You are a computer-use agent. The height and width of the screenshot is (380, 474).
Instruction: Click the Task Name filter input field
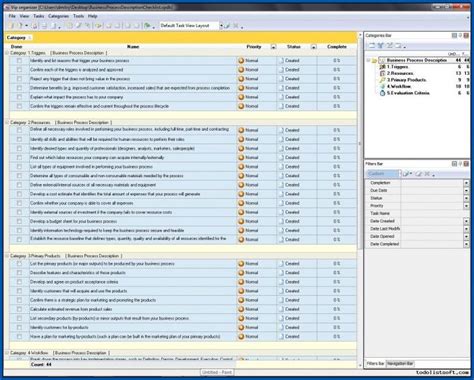click(x=435, y=214)
